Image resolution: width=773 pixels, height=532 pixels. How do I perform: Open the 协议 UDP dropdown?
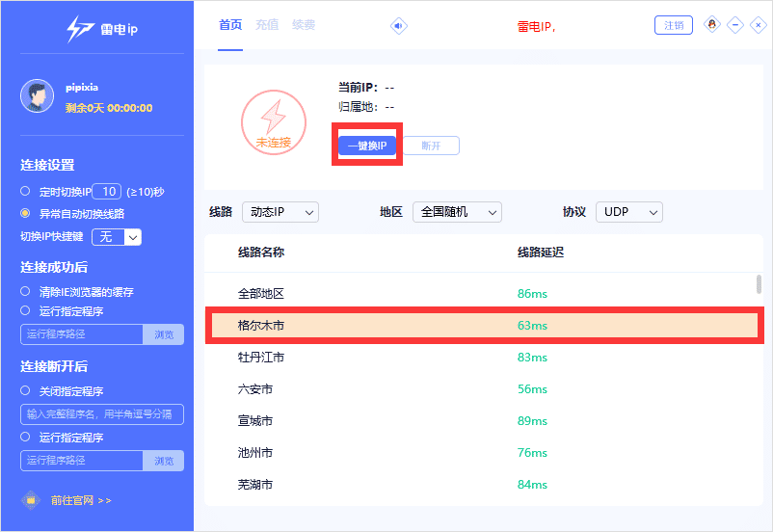coord(629,212)
